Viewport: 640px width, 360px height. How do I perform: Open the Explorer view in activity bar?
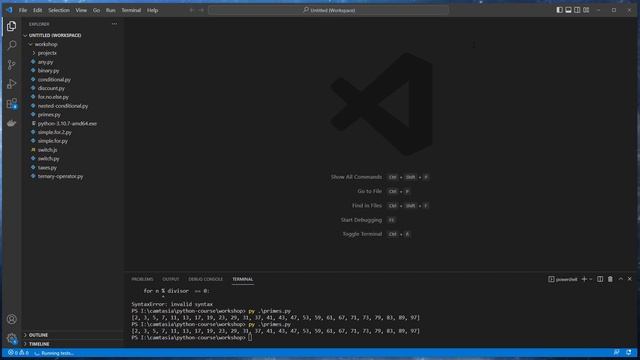[x=11, y=26]
